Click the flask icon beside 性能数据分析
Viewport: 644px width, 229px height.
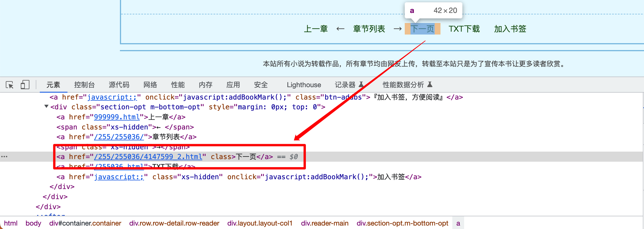coord(430,84)
